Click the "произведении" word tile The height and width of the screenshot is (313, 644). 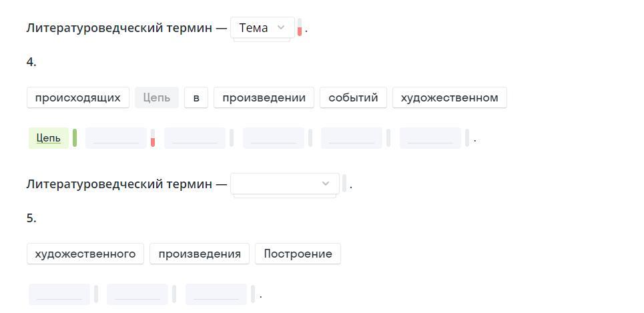(264, 97)
